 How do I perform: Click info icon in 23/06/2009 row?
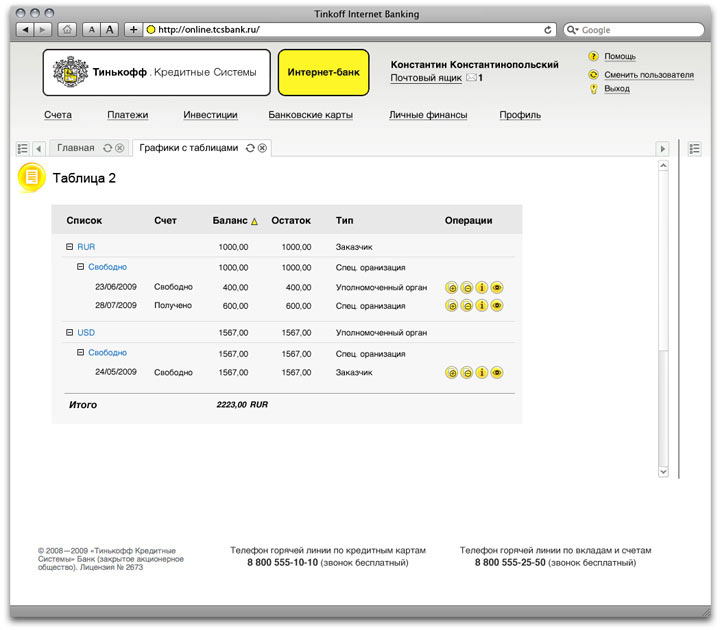pos(481,288)
